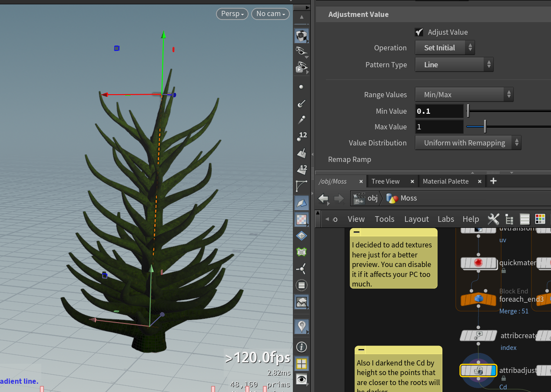Uncheck the Adjust Value checkbox
This screenshot has height=392, width=551.
point(419,32)
